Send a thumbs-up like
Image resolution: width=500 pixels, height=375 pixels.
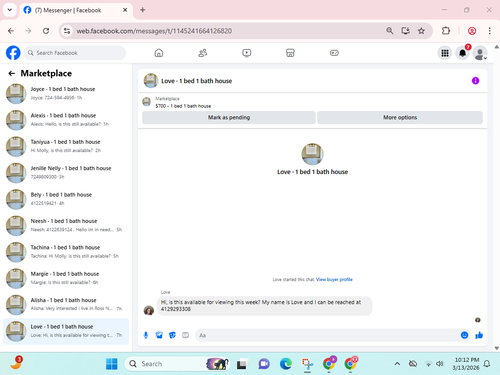point(479,335)
